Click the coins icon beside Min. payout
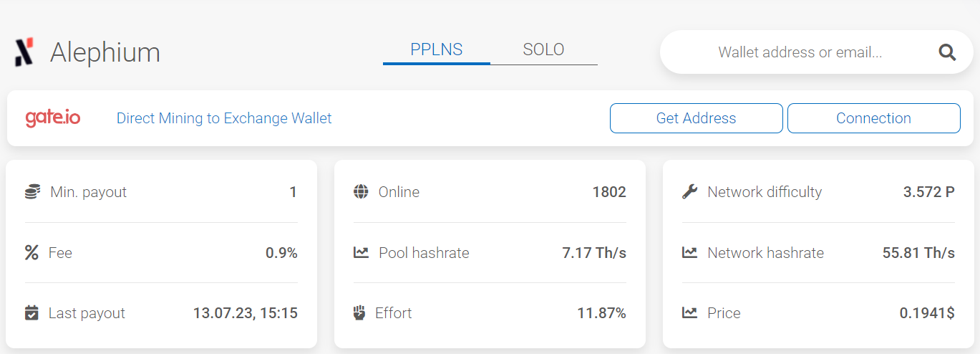Viewport: 980px width, 354px height. point(31,192)
